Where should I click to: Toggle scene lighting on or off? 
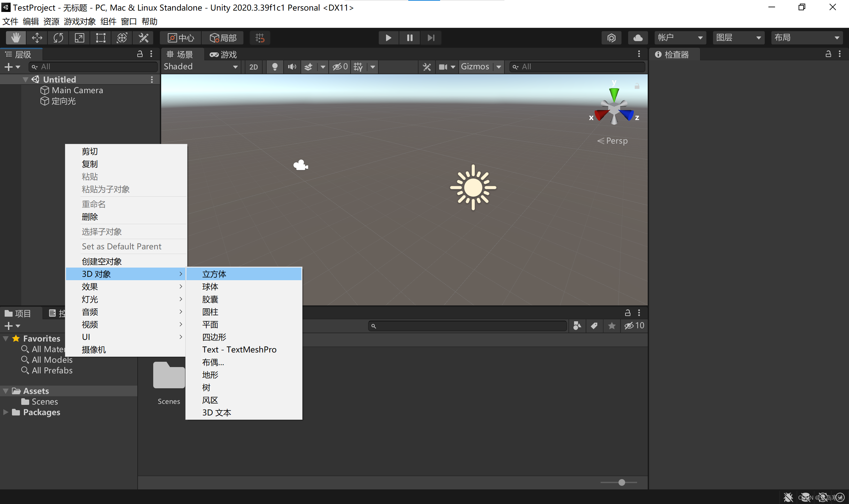(x=275, y=67)
